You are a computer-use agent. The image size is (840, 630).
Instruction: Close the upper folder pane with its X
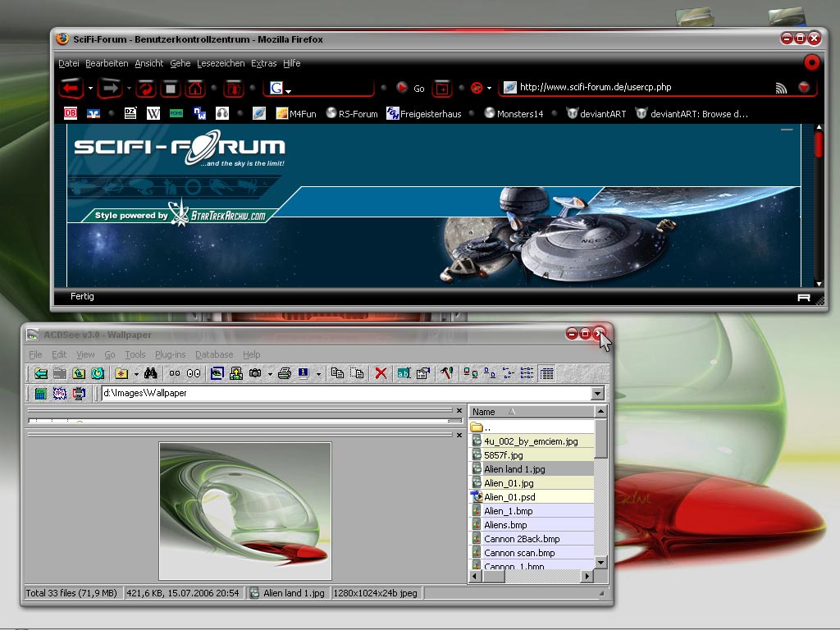459,410
